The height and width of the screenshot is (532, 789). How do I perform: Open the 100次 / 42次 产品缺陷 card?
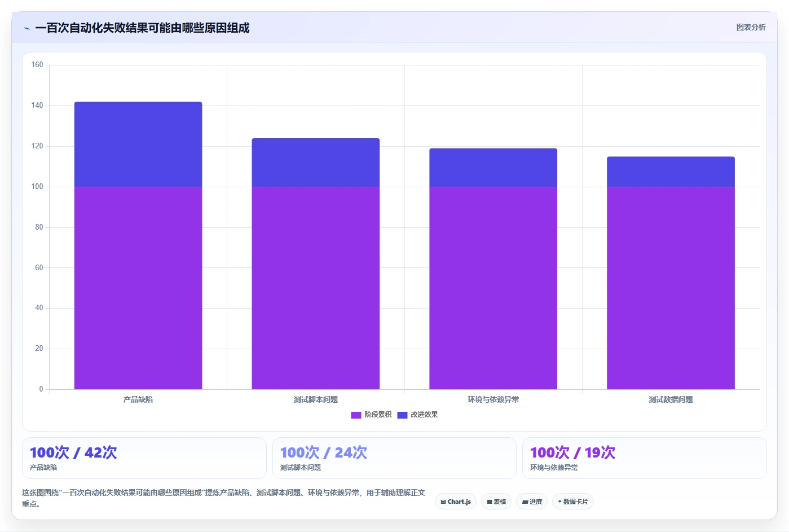coord(144,458)
